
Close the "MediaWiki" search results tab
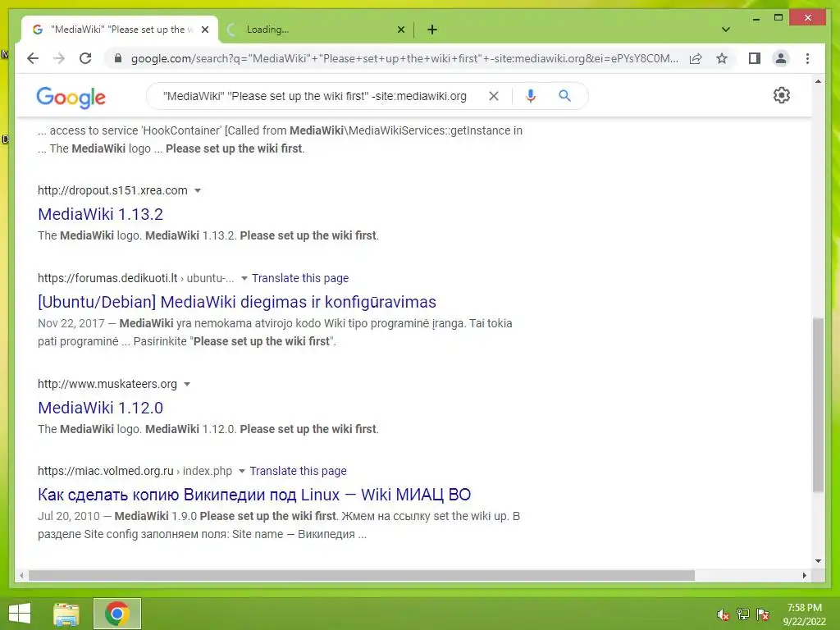pyautogui.click(x=204, y=30)
